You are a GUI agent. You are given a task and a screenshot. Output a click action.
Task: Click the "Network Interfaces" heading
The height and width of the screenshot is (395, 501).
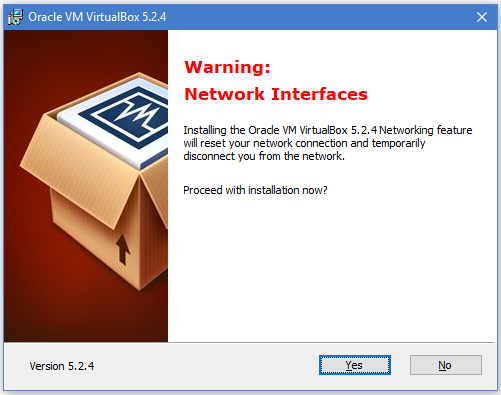(276, 94)
